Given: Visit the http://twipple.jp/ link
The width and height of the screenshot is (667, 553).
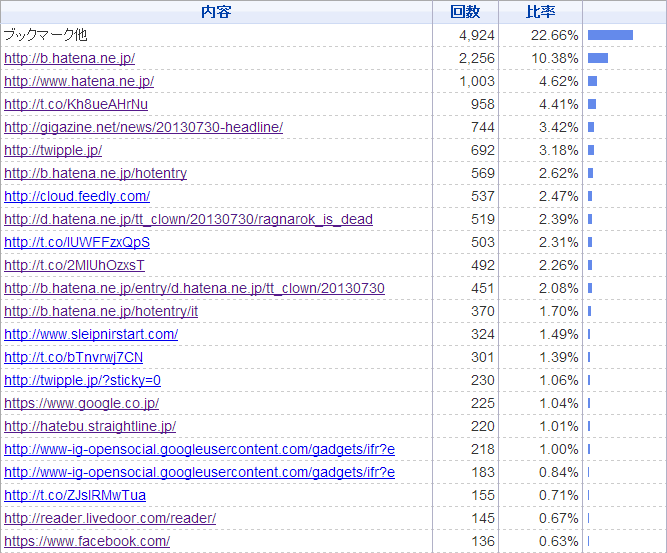Looking at the screenshot, I should click(x=53, y=150).
